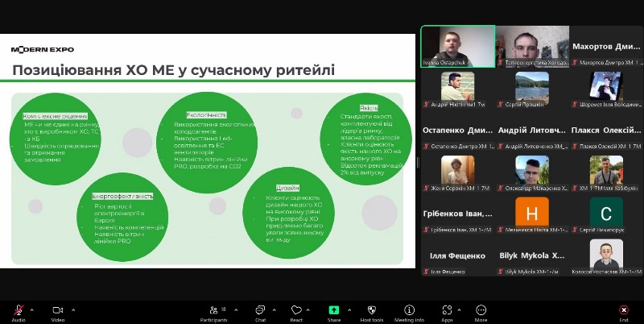Click the 'Якість' heading on slide
The width and height of the screenshot is (644, 324).
click(x=369, y=108)
